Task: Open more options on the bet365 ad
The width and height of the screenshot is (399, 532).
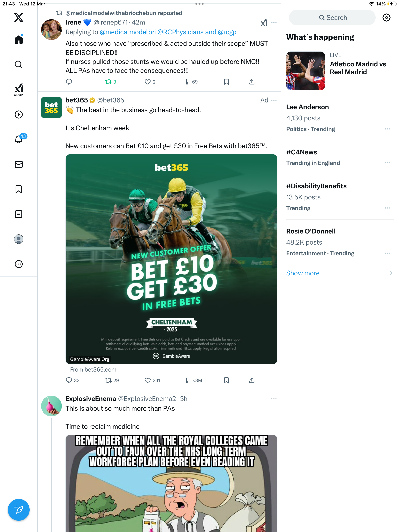Action: (x=274, y=100)
